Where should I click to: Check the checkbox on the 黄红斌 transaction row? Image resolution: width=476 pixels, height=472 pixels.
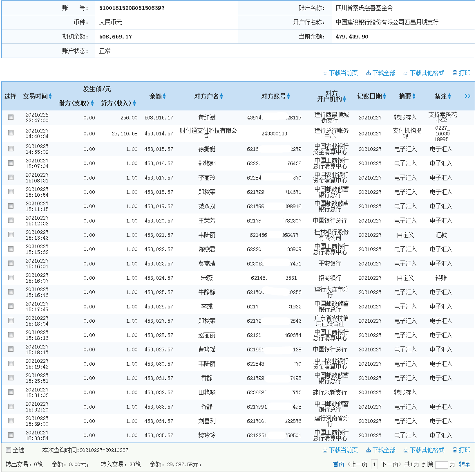[x=11, y=117]
